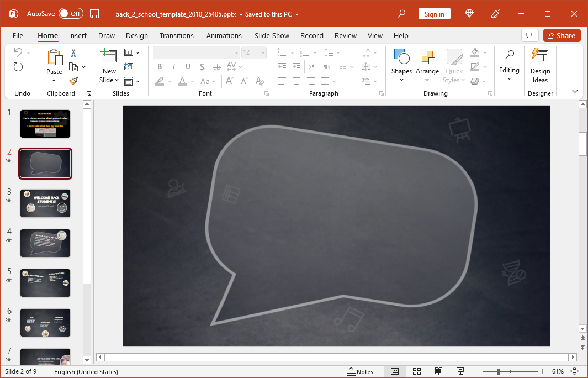
Task: Toggle the AutoSave switch
Action: pos(71,14)
